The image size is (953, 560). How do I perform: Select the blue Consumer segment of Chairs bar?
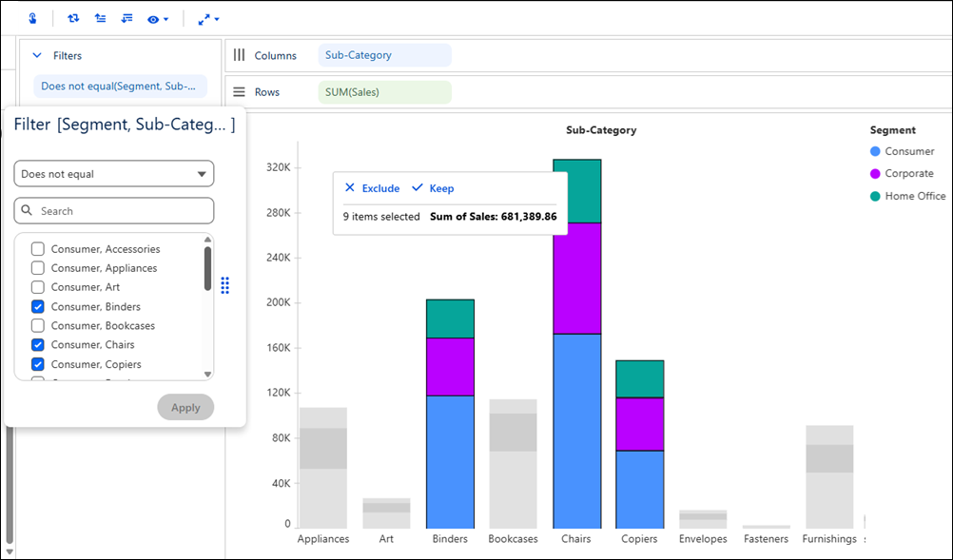click(x=576, y=432)
